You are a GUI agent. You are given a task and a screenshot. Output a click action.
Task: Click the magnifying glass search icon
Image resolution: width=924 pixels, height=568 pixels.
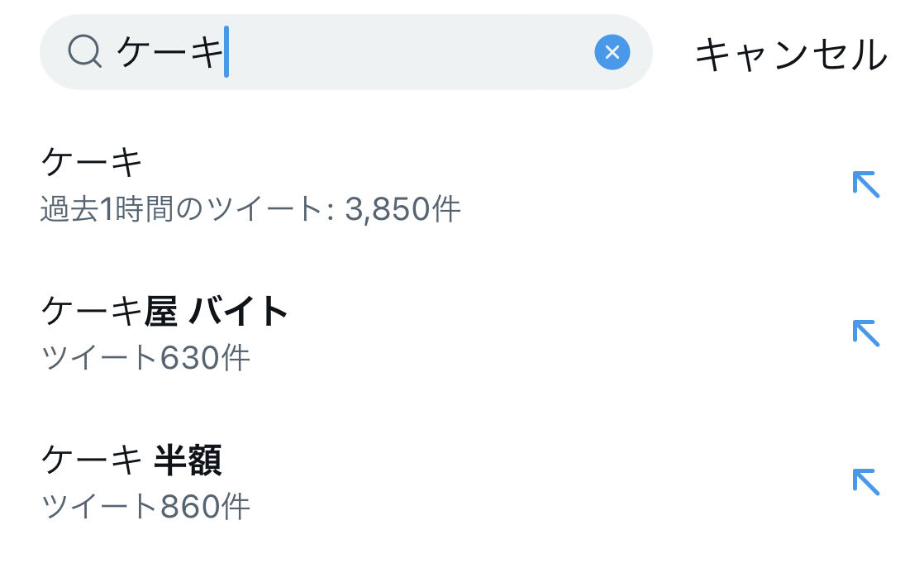click(x=84, y=53)
